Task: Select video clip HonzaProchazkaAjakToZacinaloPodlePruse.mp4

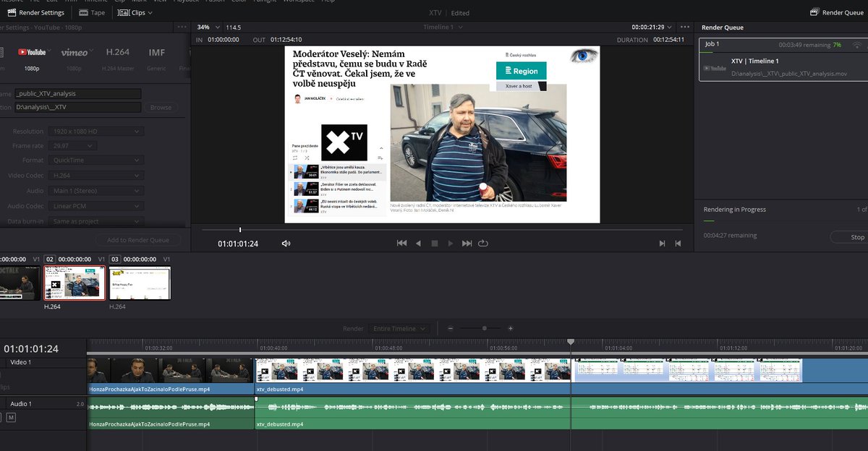Action: pyautogui.click(x=171, y=376)
